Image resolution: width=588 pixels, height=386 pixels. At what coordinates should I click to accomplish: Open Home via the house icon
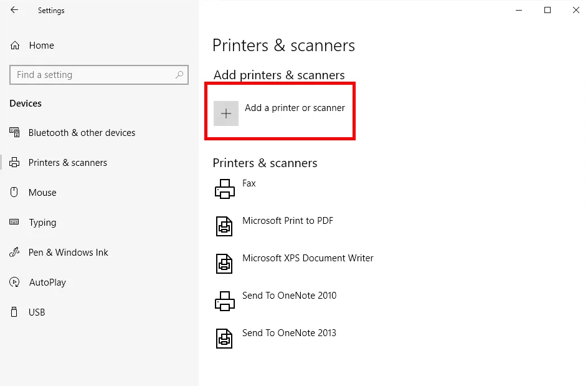click(x=15, y=46)
